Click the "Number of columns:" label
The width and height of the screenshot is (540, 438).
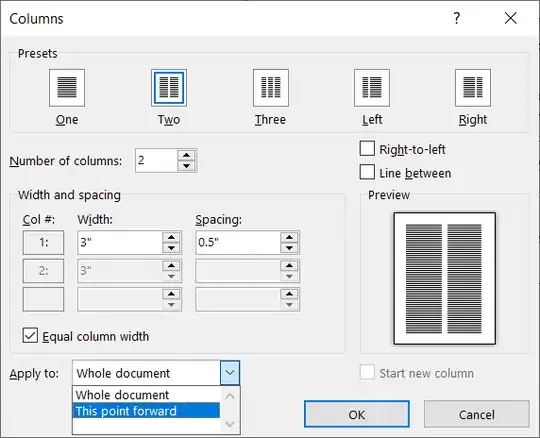click(66, 161)
